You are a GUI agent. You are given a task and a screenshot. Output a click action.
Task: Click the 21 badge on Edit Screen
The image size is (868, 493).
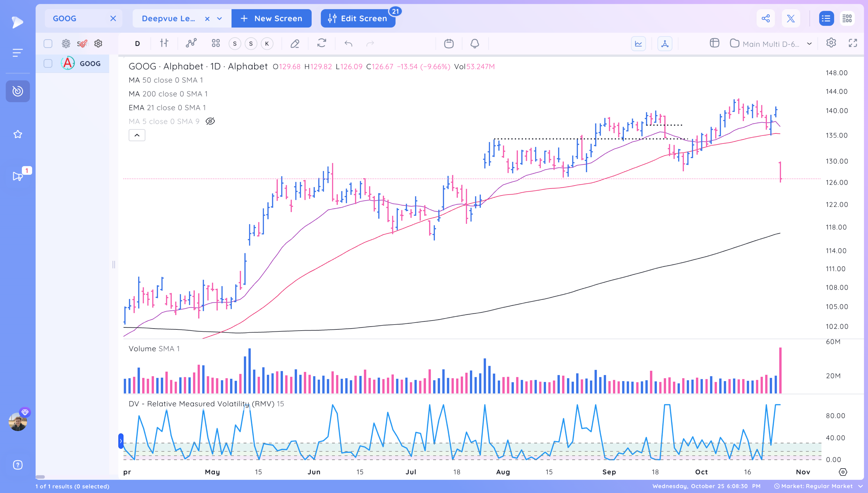(x=395, y=11)
